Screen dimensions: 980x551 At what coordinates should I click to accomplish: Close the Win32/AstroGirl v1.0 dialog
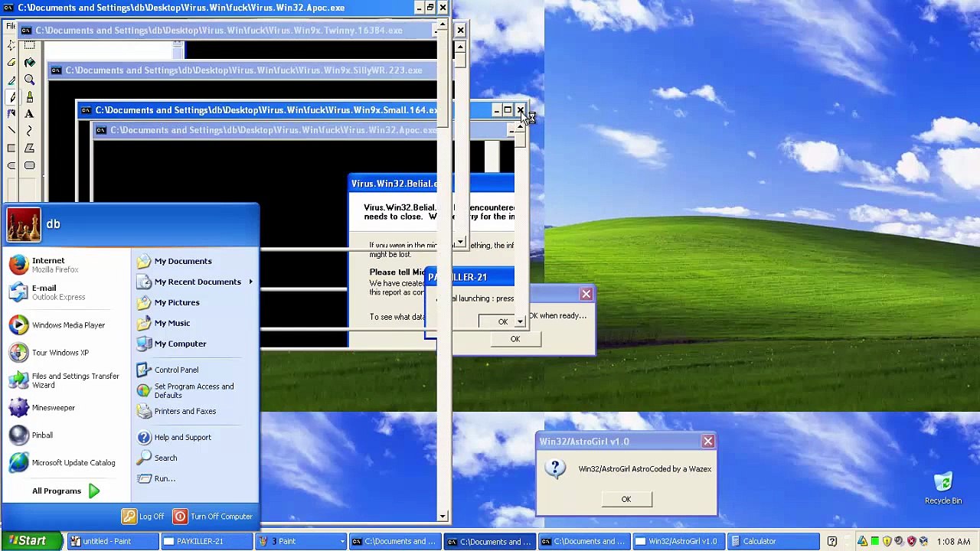pos(708,442)
